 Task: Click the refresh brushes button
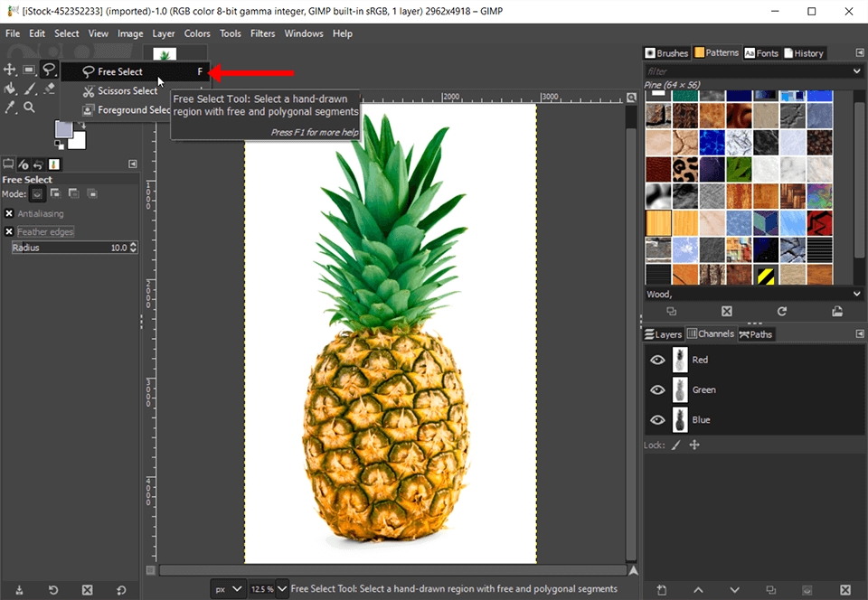pos(782,311)
